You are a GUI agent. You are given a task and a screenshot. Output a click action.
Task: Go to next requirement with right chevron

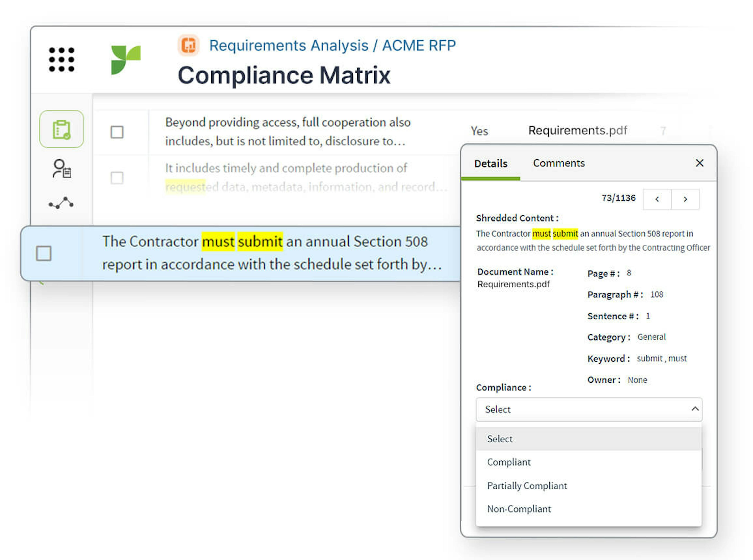pyautogui.click(x=685, y=199)
